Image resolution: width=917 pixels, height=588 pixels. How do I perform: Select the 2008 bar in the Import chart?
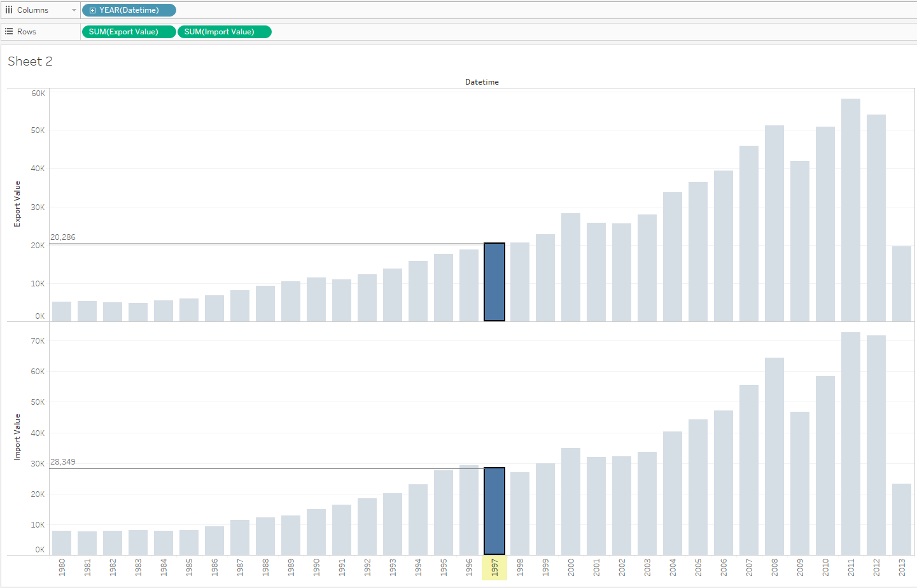pos(774,456)
